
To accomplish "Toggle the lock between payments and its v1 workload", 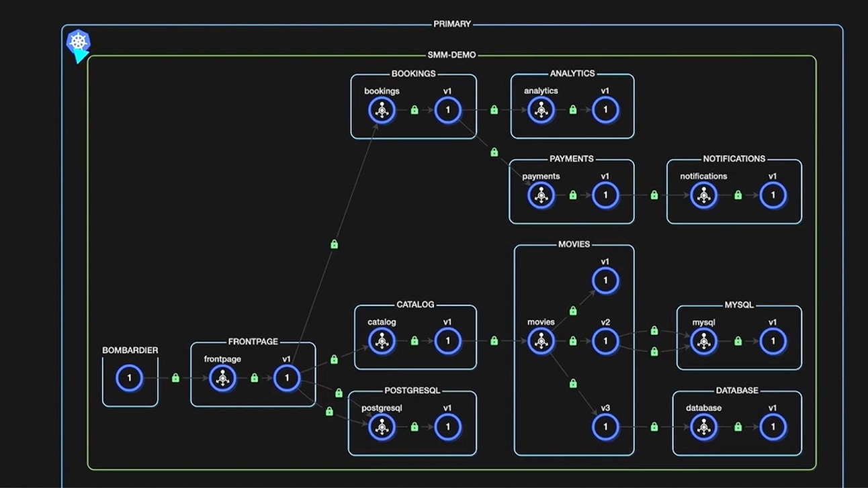I will click(x=572, y=195).
